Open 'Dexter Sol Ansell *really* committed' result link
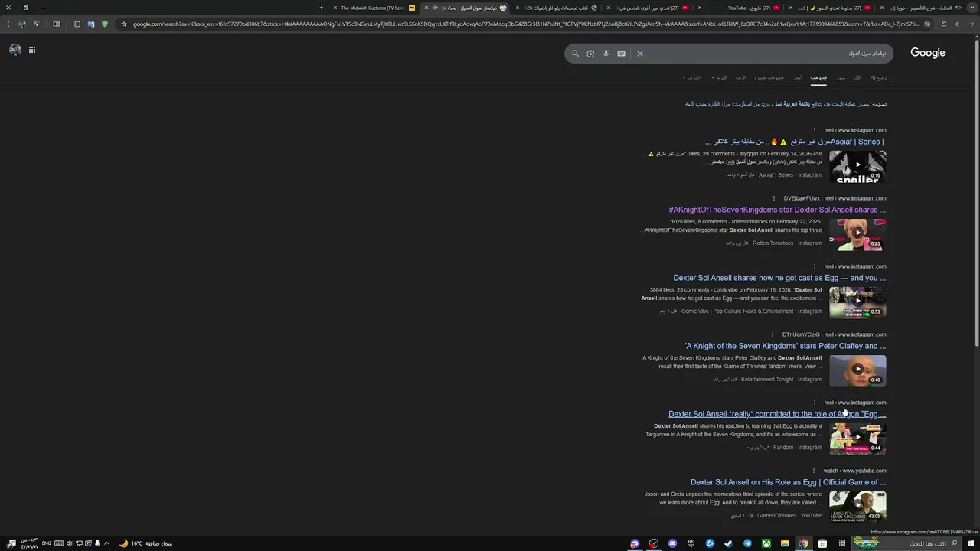The height and width of the screenshot is (551, 980). [x=777, y=414]
